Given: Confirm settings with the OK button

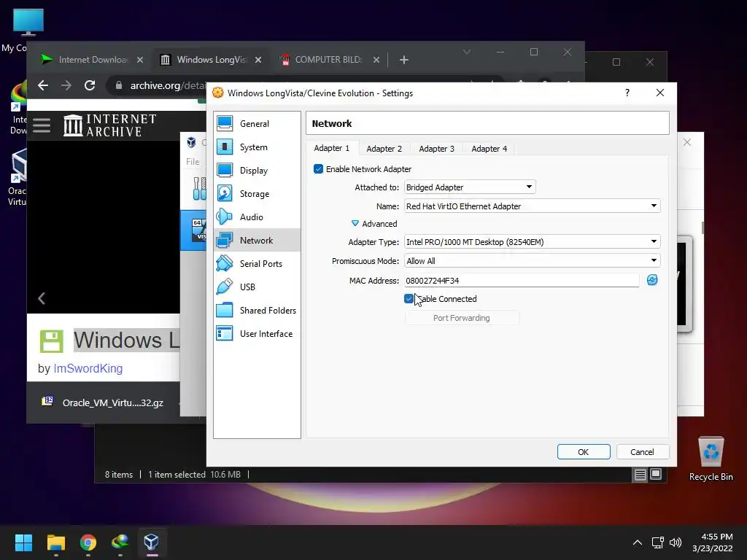Looking at the screenshot, I should pos(584,452).
